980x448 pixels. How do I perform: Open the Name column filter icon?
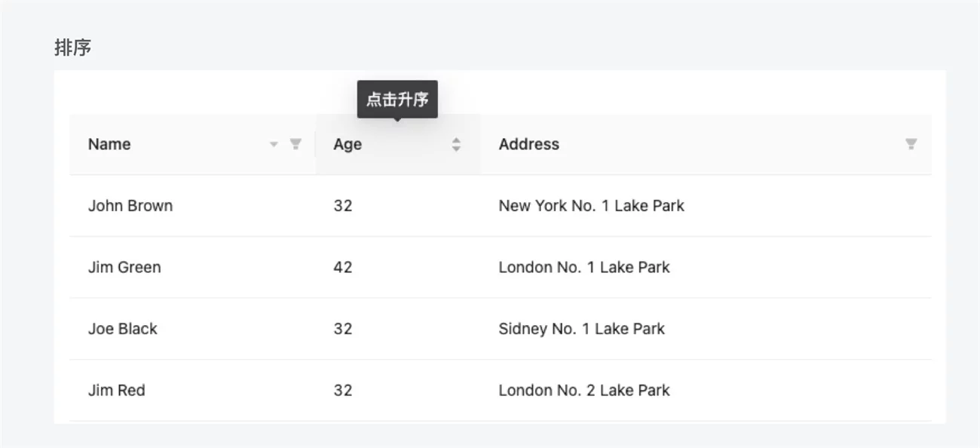point(296,144)
